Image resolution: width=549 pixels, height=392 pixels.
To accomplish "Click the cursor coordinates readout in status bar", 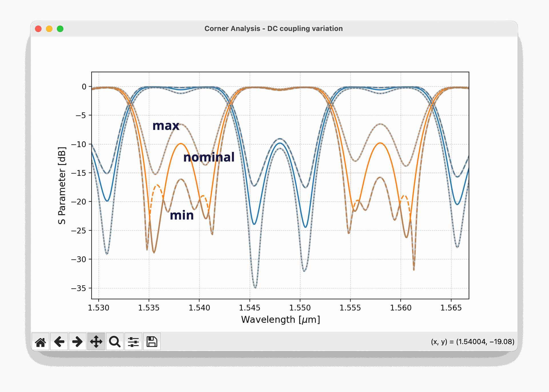I will [x=473, y=342].
